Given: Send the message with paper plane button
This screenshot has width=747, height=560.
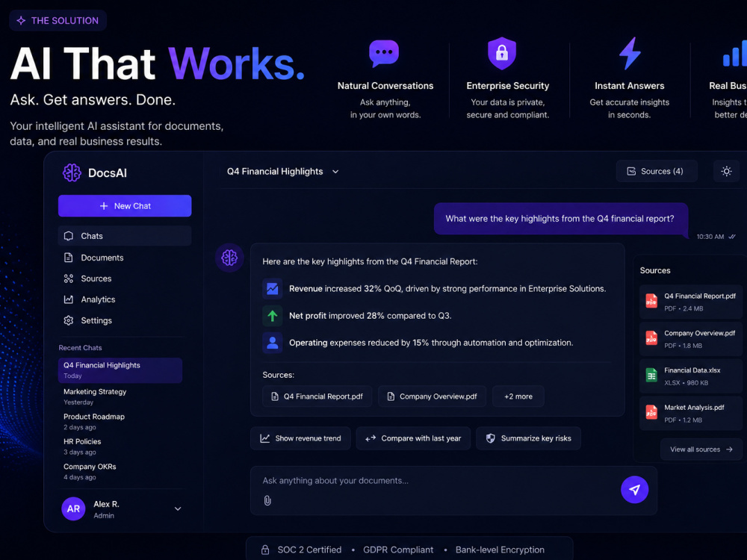Looking at the screenshot, I should tap(634, 490).
